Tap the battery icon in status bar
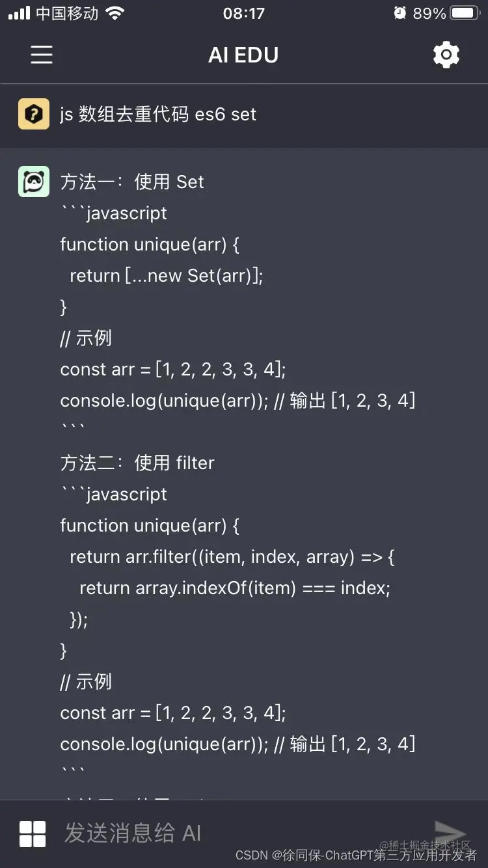Image resolution: width=488 pixels, height=868 pixels. 466,13
